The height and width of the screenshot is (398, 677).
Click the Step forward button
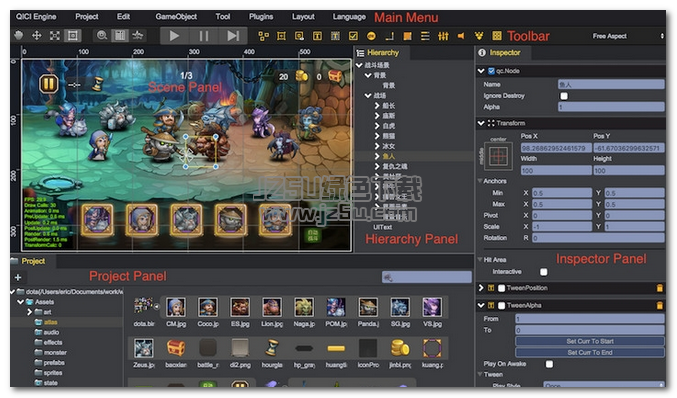233,36
